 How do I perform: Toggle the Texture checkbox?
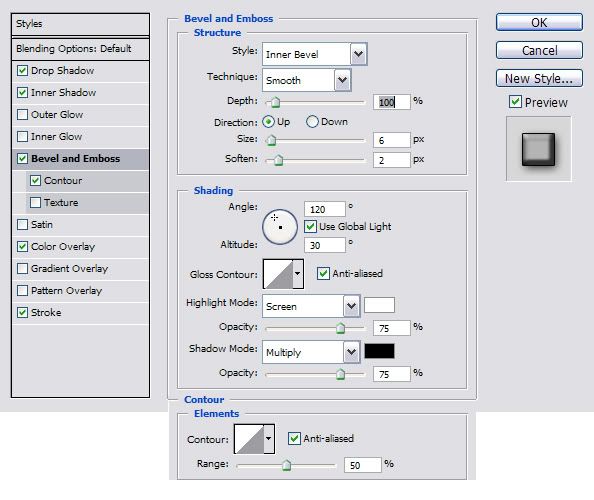[35, 202]
